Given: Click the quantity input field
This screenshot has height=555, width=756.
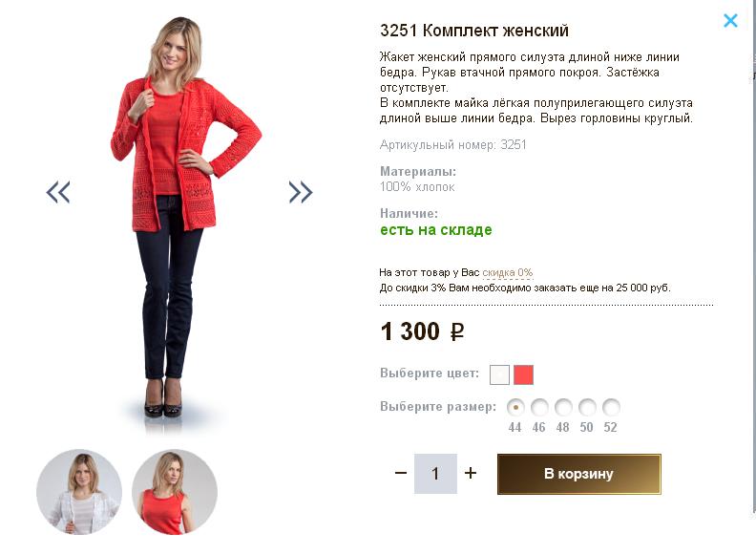Looking at the screenshot, I should point(435,474).
